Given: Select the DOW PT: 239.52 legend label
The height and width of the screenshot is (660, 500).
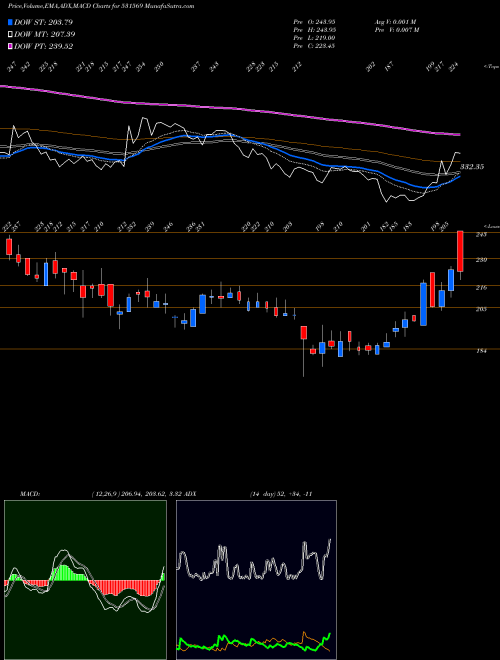Looking at the screenshot, I should click(x=43, y=46).
